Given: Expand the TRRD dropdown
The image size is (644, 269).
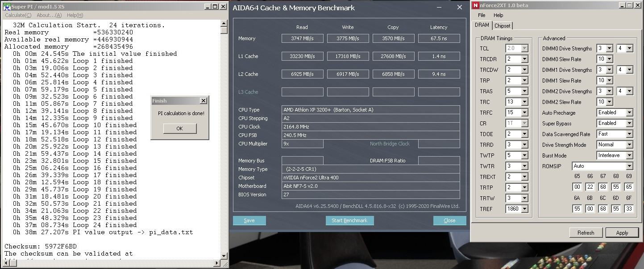Looking at the screenshot, I should tap(524, 145).
